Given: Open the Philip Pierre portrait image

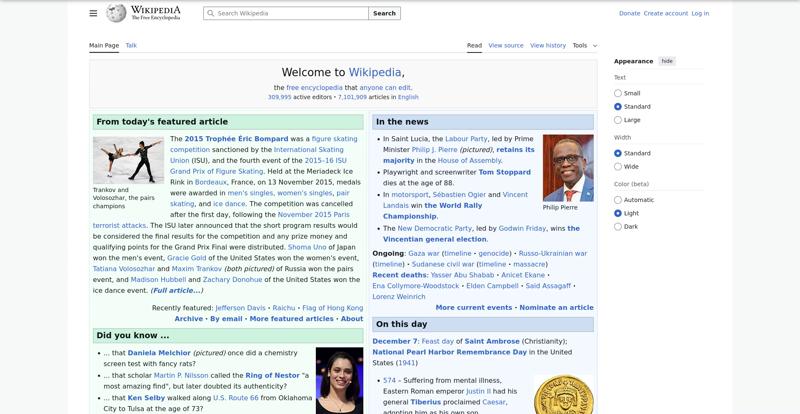Looking at the screenshot, I should (567, 168).
